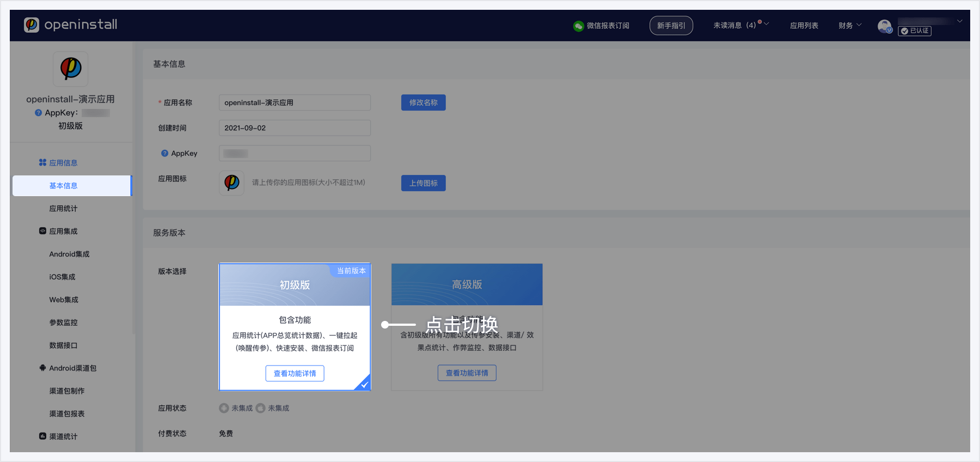Click the Android渠道包 android icon
The width and height of the screenshot is (980, 462).
coord(42,368)
